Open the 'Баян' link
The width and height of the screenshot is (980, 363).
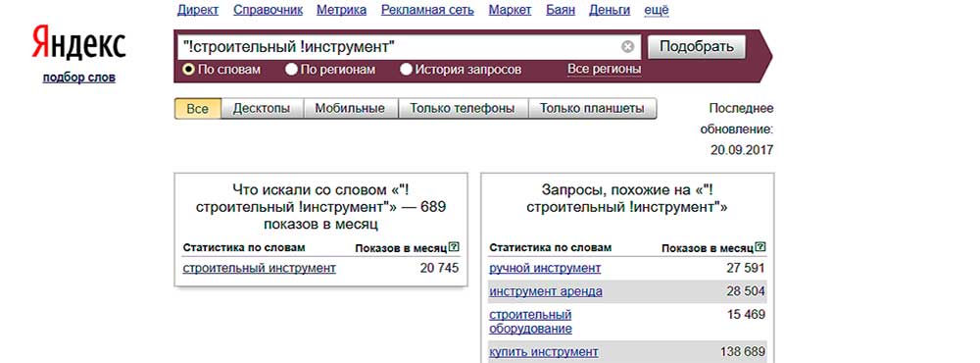pos(561,10)
